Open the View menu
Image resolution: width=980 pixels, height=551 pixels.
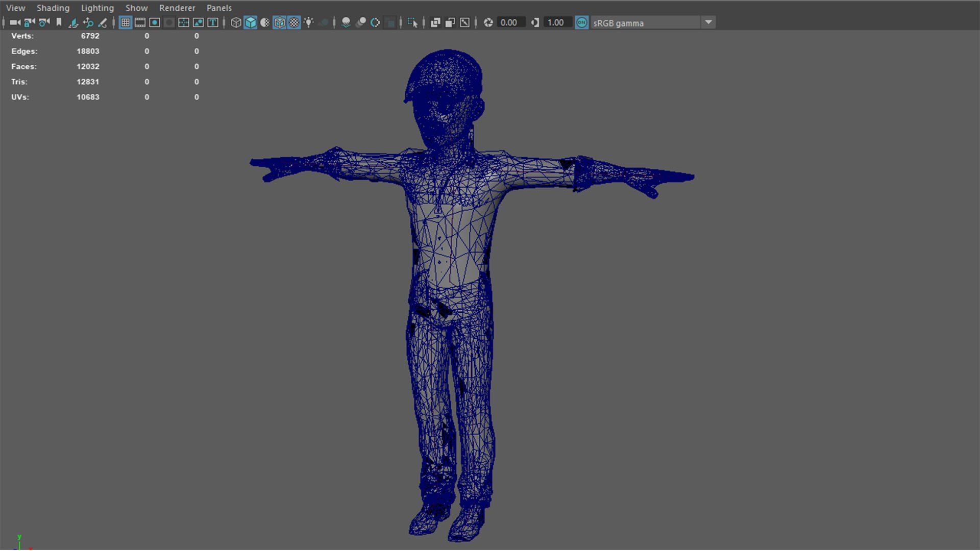point(16,8)
